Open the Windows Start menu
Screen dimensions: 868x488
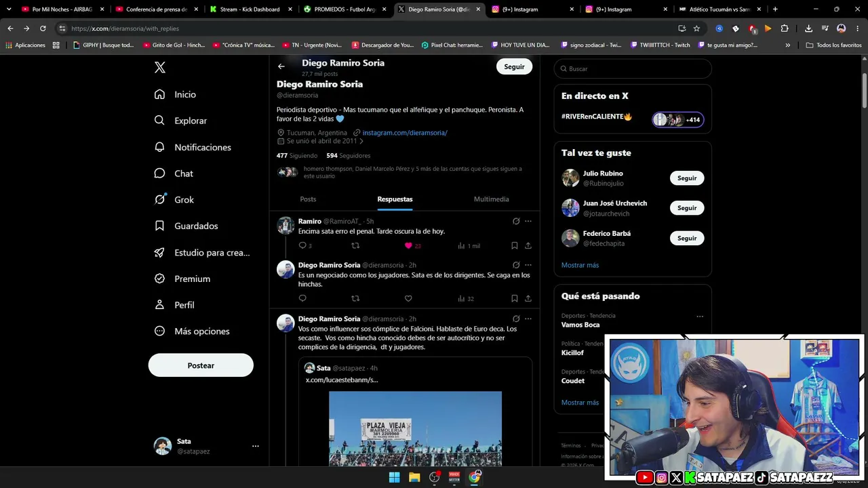394,477
